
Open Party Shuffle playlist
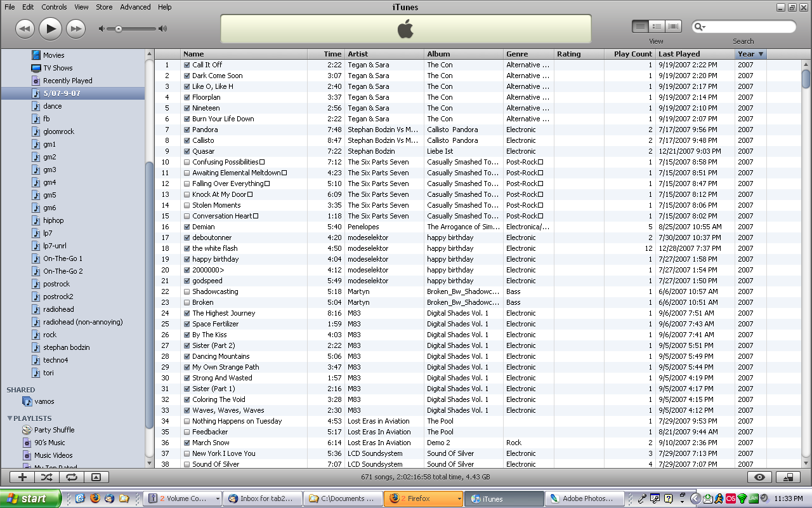click(x=54, y=430)
